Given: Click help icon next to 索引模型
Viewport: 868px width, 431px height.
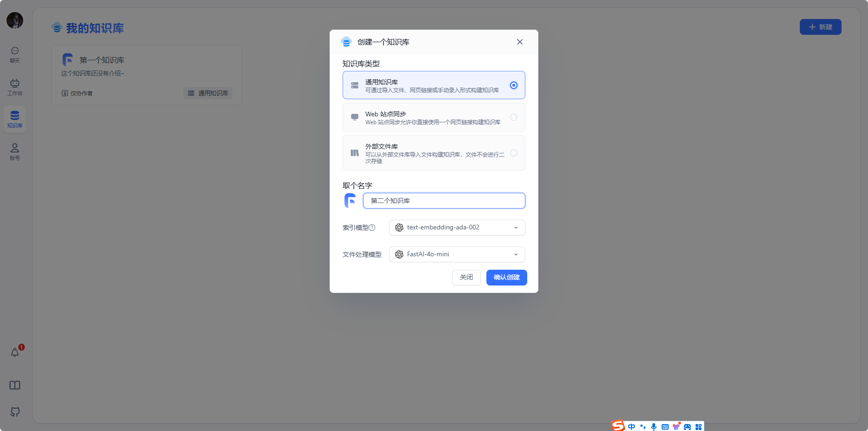Looking at the screenshot, I should [x=372, y=228].
